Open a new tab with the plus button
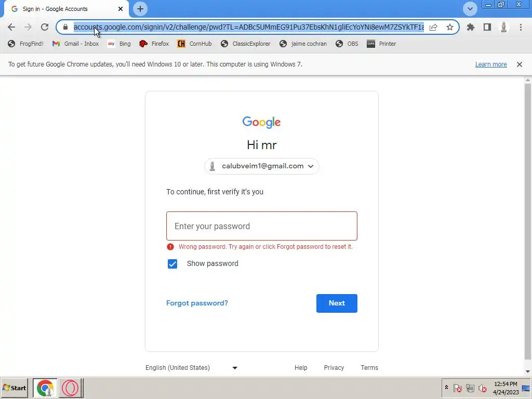This screenshot has width=532, height=399. coord(140,9)
